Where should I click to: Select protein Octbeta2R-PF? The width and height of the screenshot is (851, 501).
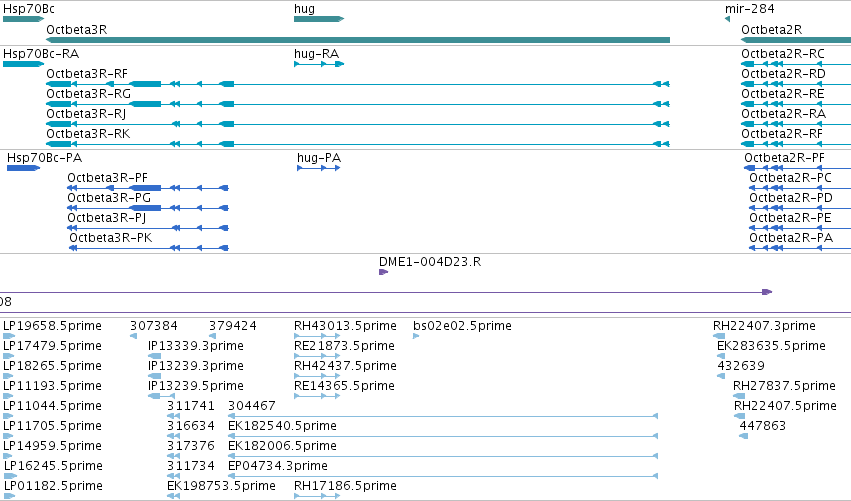(x=784, y=158)
